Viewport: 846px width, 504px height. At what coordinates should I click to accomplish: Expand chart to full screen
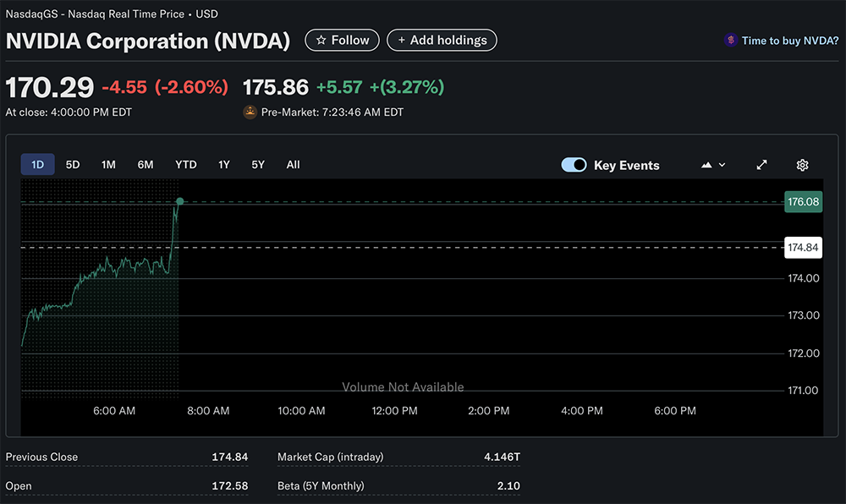click(761, 165)
